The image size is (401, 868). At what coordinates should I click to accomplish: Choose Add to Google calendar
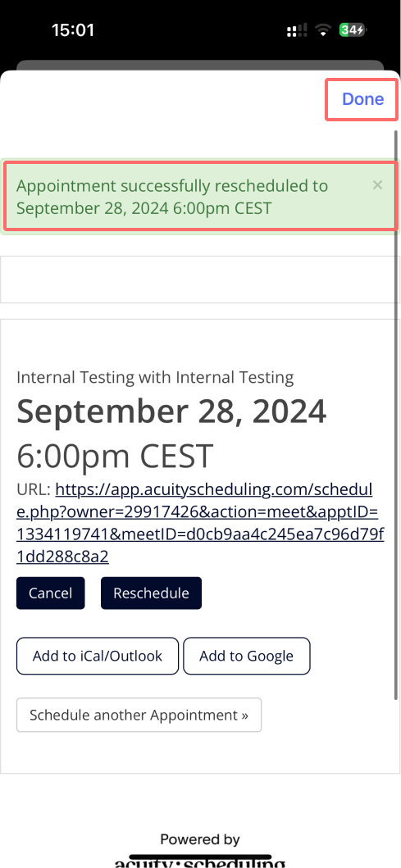(x=247, y=656)
